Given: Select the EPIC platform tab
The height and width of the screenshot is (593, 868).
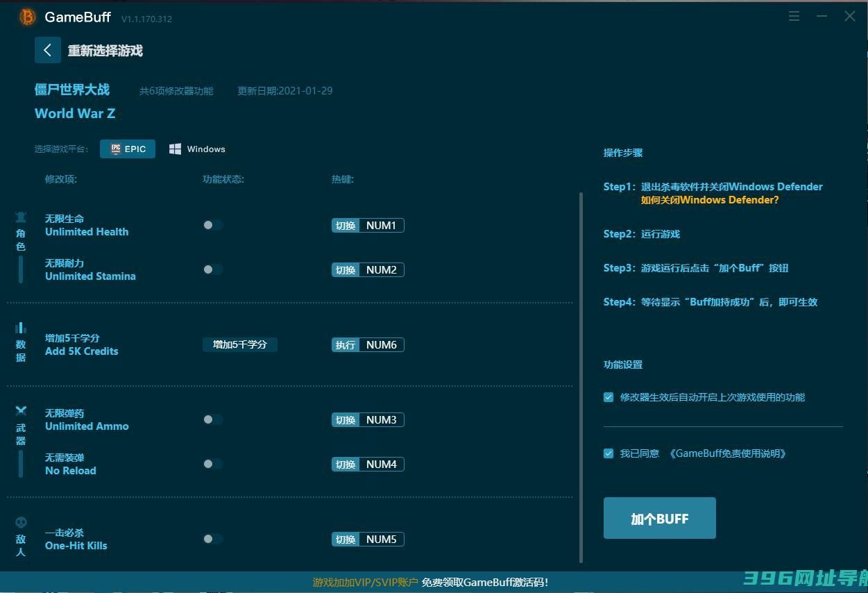Looking at the screenshot, I should [x=128, y=149].
